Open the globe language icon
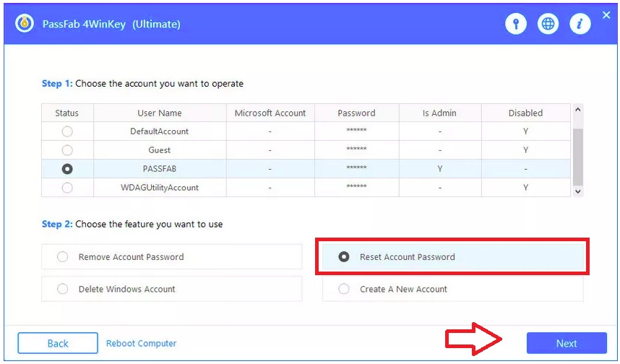Viewport: 620px width, 364px height. pos(548,24)
